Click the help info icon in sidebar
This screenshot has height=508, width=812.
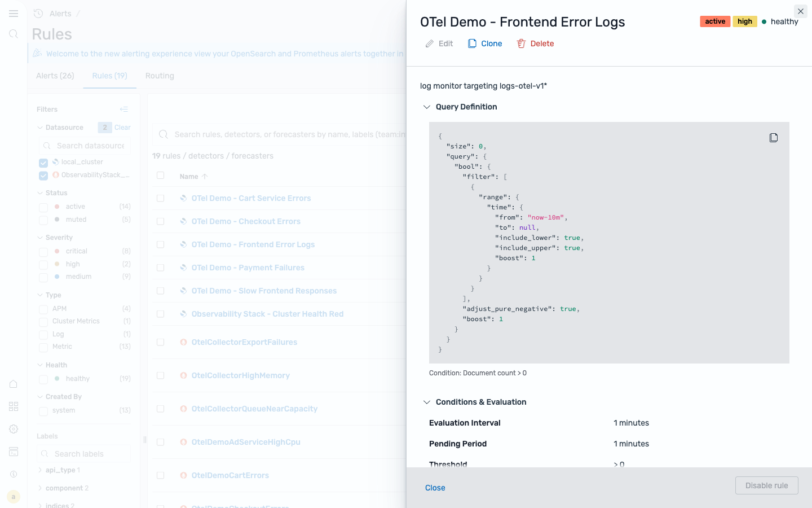14,474
